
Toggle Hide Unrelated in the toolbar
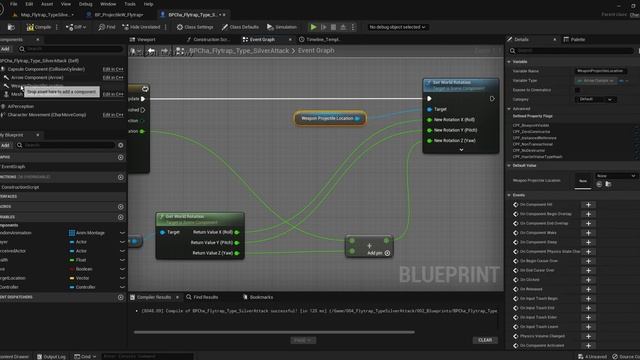point(141,27)
